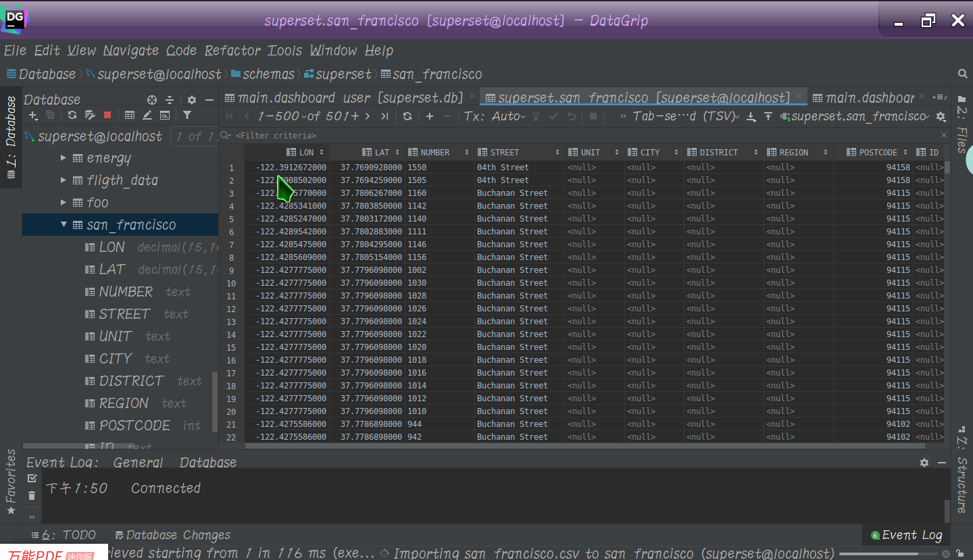Open the Refactor menu

click(x=232, y=50)
